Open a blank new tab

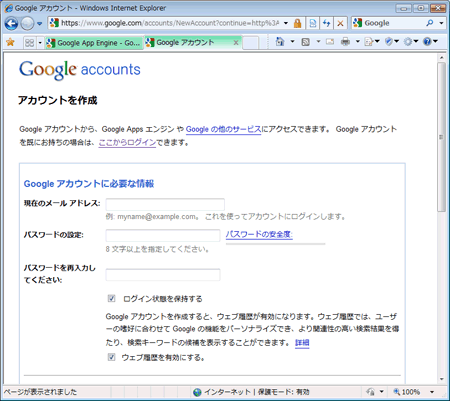pyautogui.click(x=251, y=43)
